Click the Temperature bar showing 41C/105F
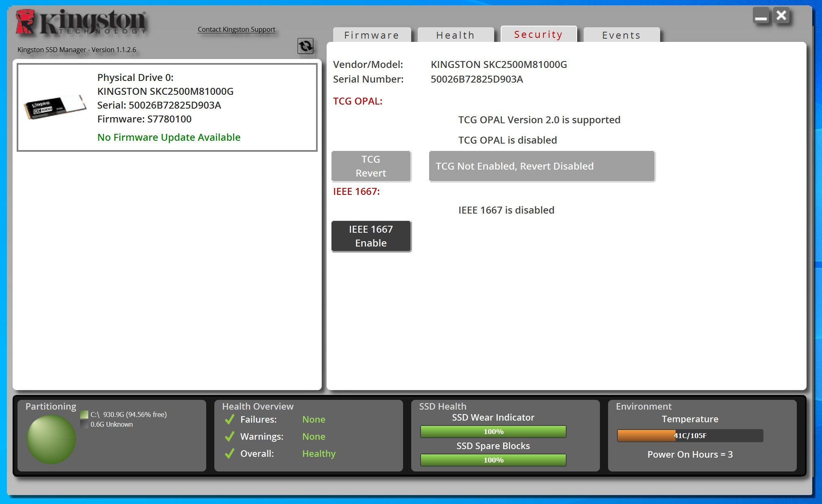Screen dimensions: 822x504 [690, 436]
